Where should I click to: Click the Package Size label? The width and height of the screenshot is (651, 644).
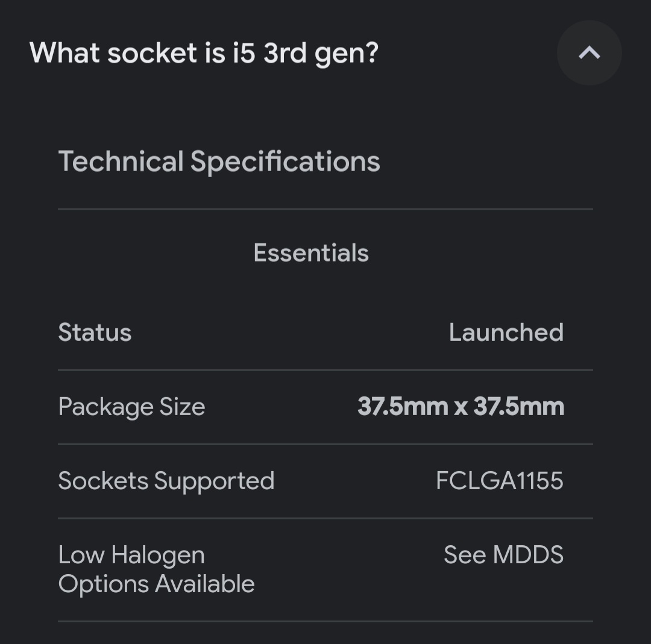pos(131,407)
